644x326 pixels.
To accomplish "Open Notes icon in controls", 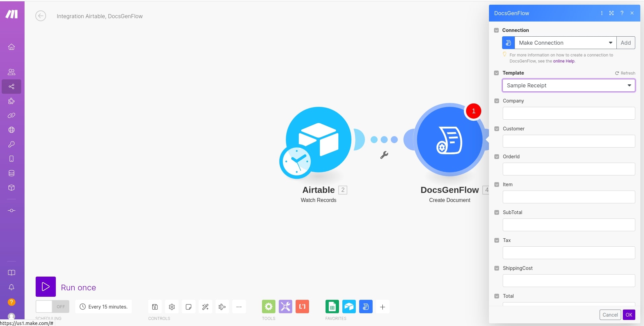I will pyautogui.click(x=189, y=307).
